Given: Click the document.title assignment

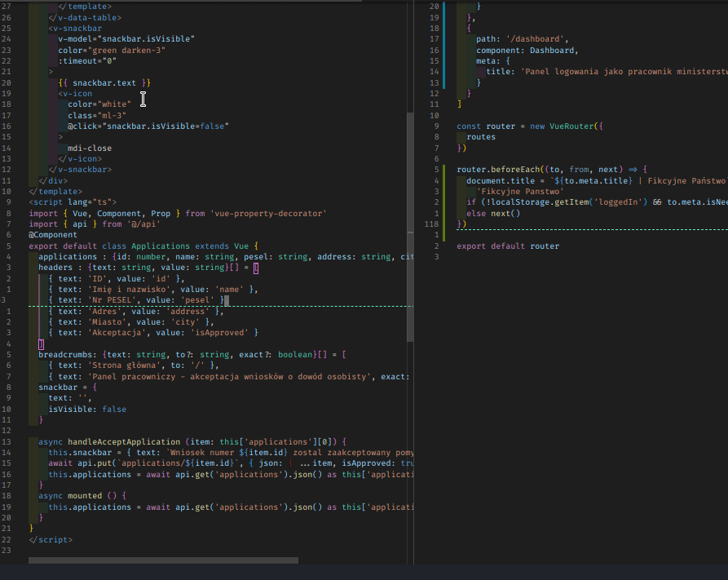Looking at the screenshot, I should [597, 181].
